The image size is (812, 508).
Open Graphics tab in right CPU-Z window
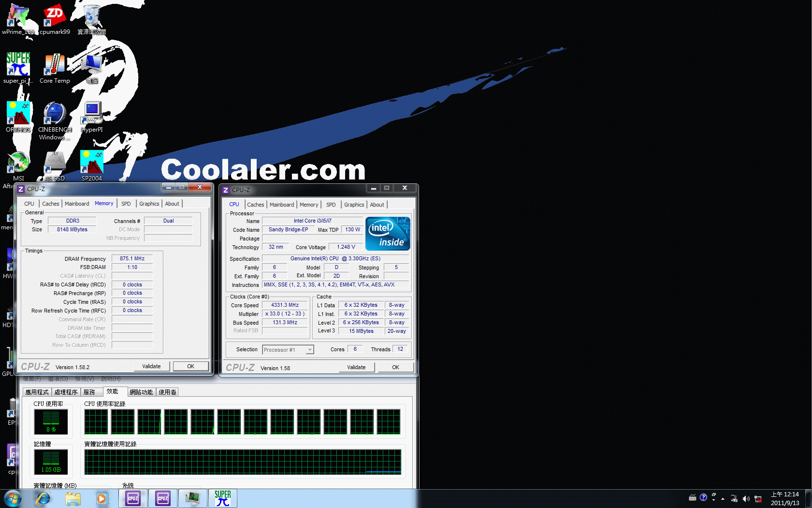tap(354, 205)
